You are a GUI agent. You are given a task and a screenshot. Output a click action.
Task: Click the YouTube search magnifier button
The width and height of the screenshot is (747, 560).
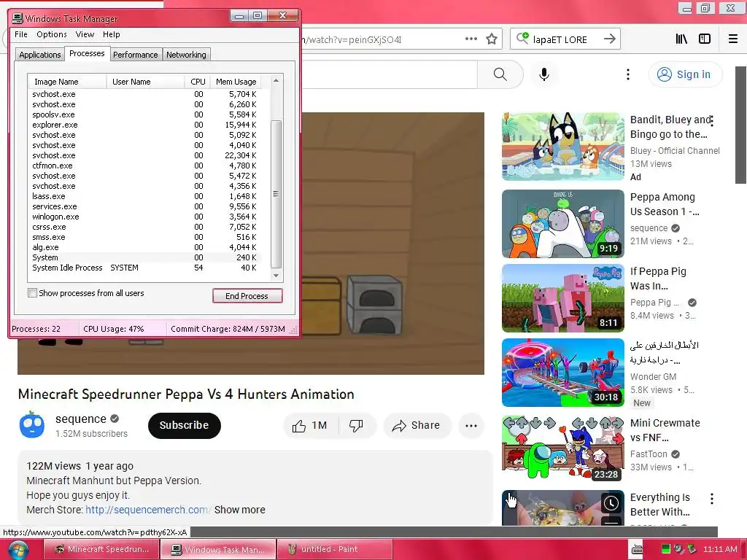(x=500, y=74)
